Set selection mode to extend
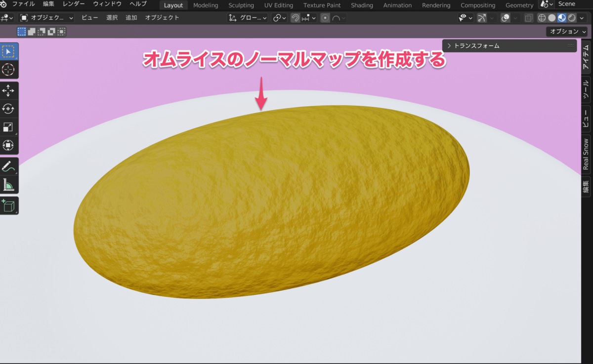This screenshot has width=593, height=364. click(x=32, y=32)
